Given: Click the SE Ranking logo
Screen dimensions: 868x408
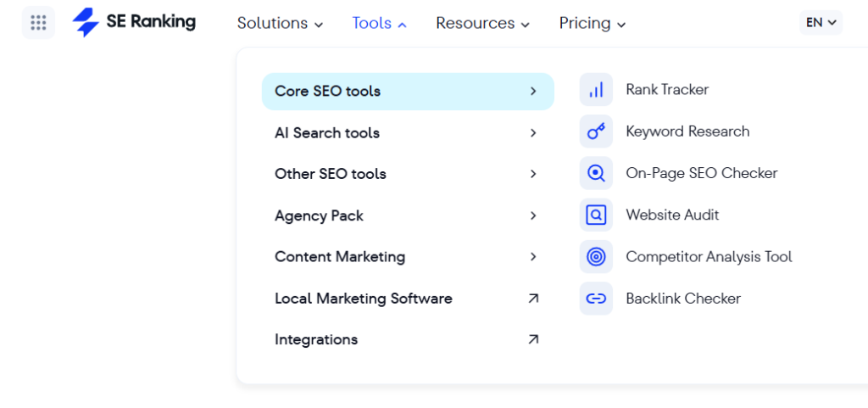Looking at the screenshot, I should tap(134, 23).
